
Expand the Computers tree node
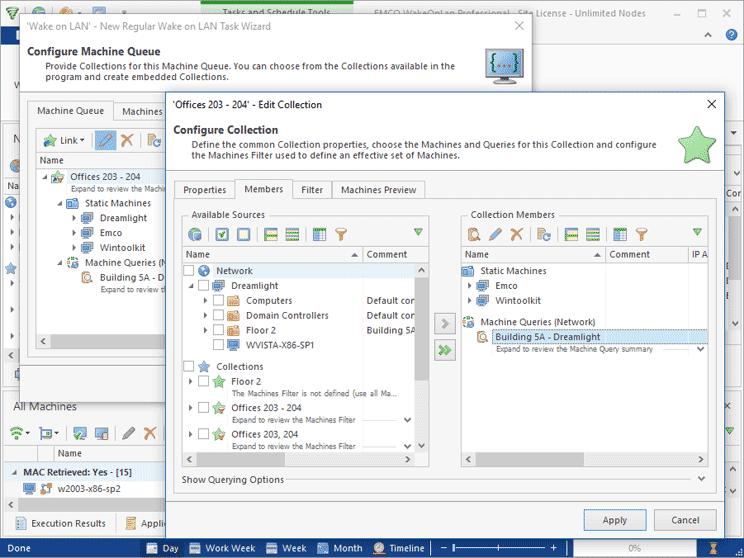[x=204, y=301]
